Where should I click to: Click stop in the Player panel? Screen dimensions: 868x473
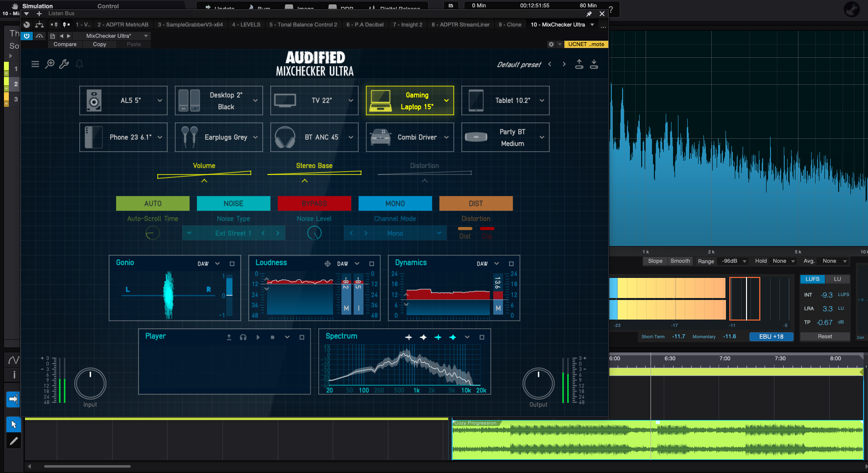pos(272,337)
